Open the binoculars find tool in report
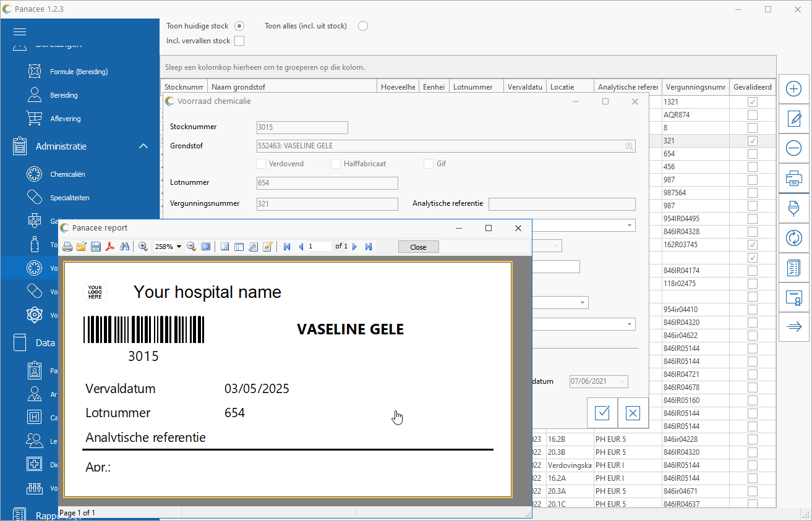 tap(124, 247)
